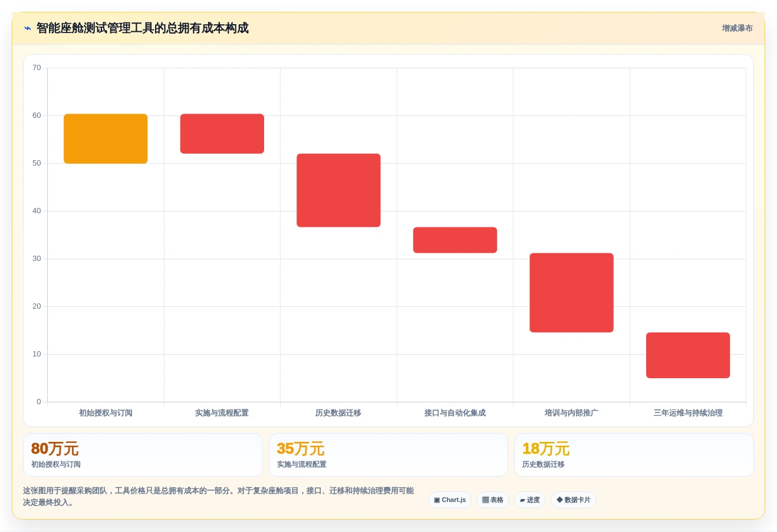Click the 初始授权与订阅 axis label
777x532 pixels.
(106, 413)
